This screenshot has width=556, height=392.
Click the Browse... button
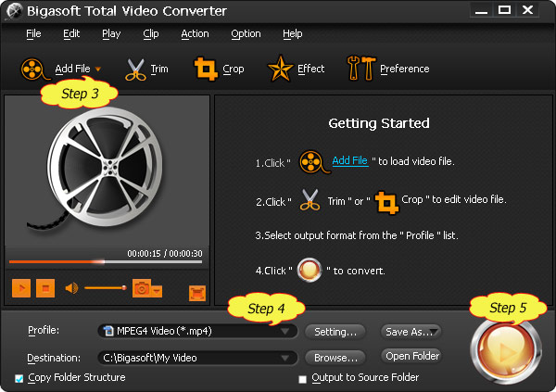pos(335,358)
